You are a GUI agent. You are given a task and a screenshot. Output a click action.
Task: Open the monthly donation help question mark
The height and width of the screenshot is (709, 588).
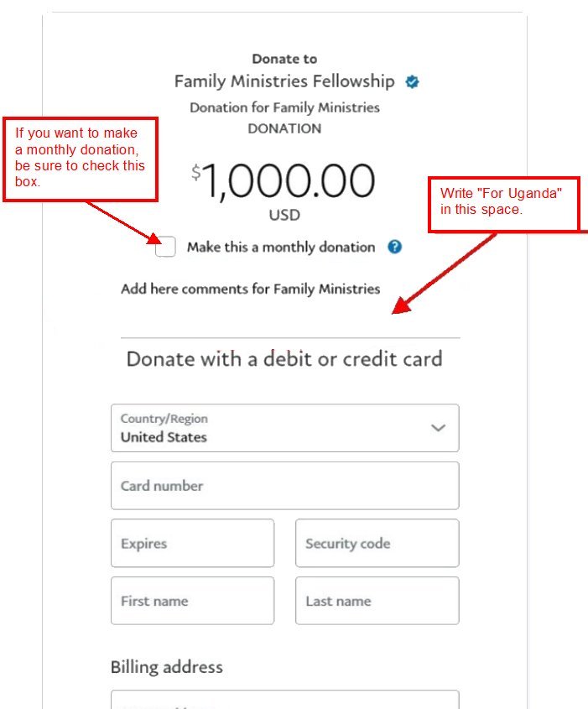[x=394, y=247]
